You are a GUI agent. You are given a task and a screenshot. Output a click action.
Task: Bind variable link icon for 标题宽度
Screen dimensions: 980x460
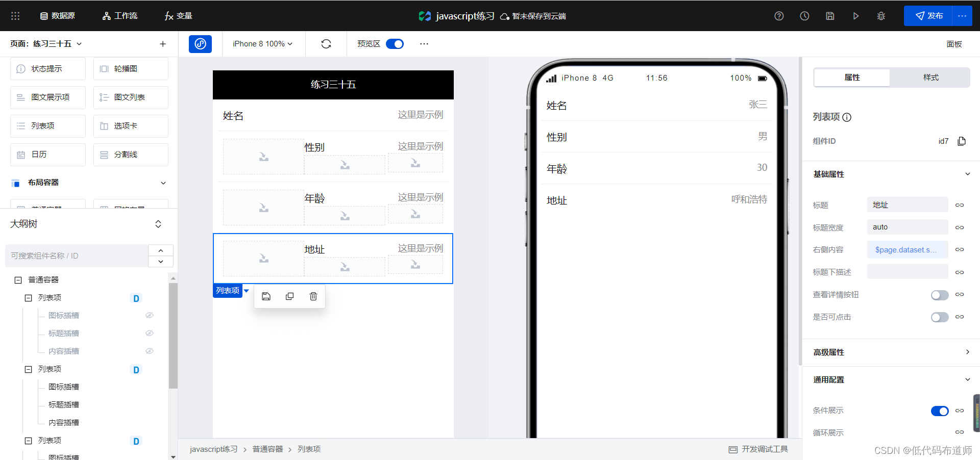[x=960, y=227]
